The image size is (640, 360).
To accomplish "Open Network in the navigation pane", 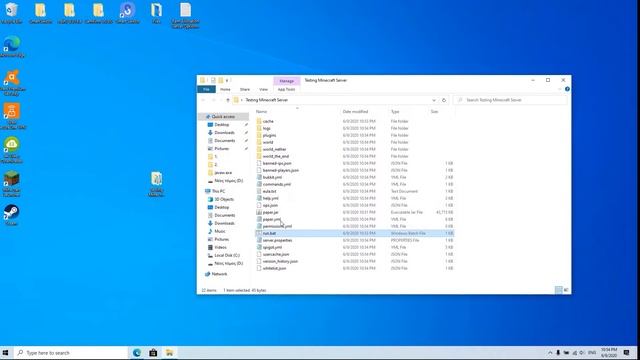I will 219,274.
